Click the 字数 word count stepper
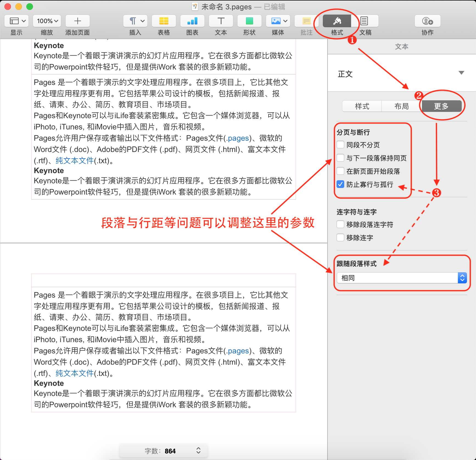 (198, 450)
